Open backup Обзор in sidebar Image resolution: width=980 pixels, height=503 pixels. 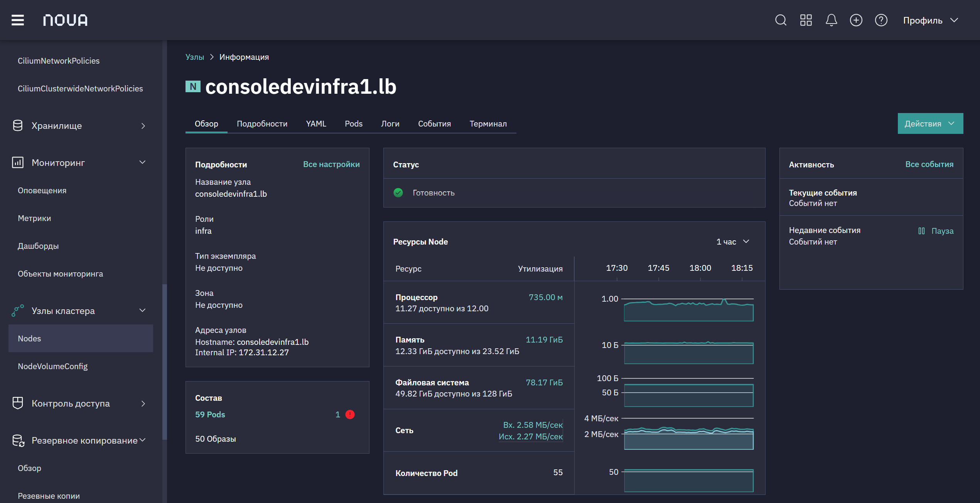pyautogui.click(x=29, y=468)
